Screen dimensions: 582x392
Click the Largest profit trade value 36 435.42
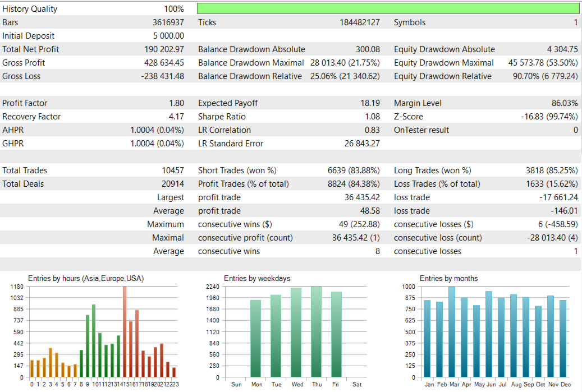pyautogui.click(x=362, y=197)
